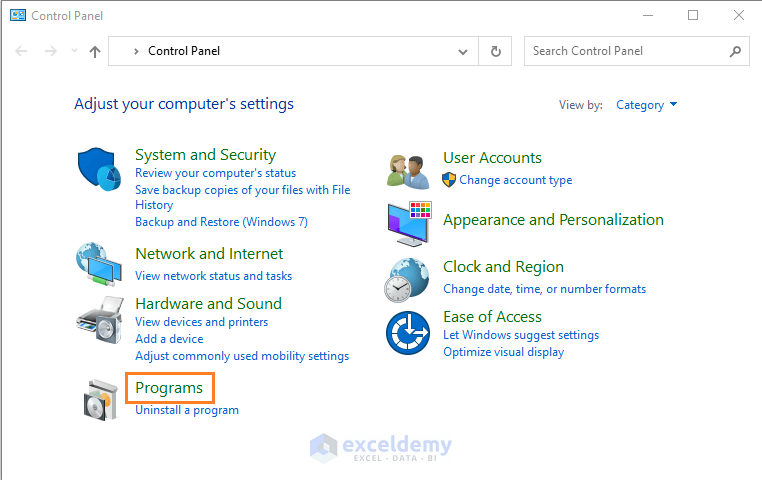Click the Network and Internet globe icon
Screen dimensions: 762x480
click(99, 264)
